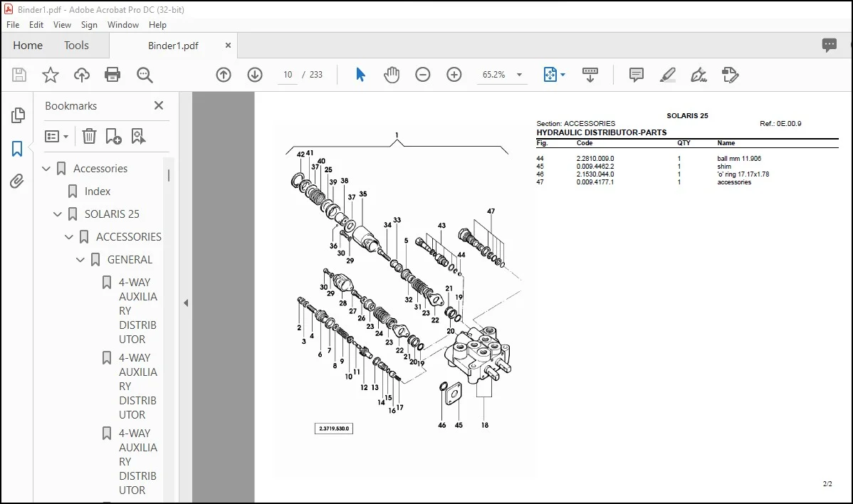Collapse the SOLARIS 25 bookmark
This screenshot has height=504, width=853.
tap(58, 214)
